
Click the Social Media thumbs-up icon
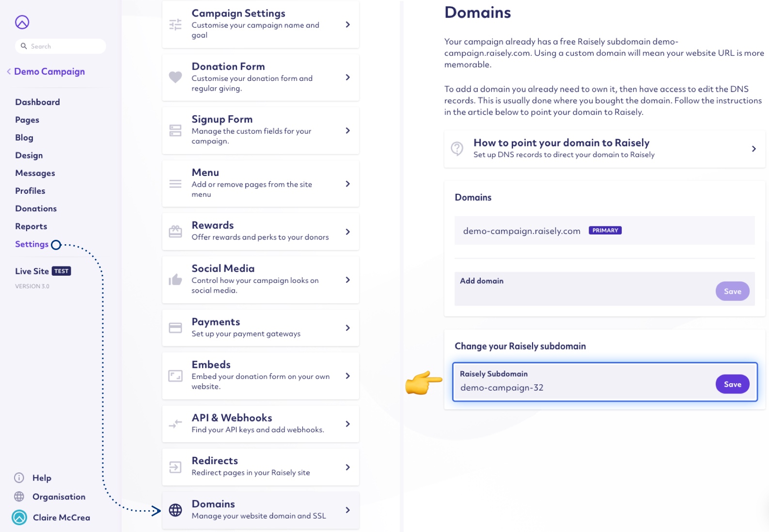click(x=175, y=280)
